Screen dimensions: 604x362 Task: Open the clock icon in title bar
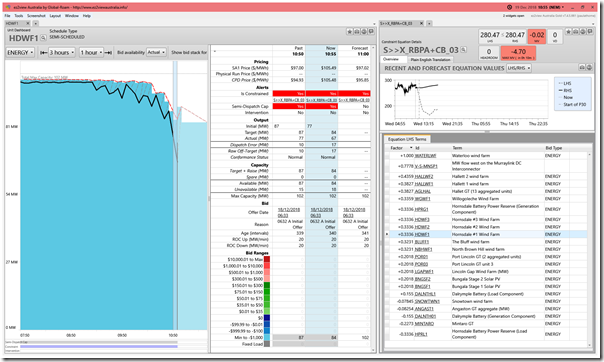tap(509, 7)
